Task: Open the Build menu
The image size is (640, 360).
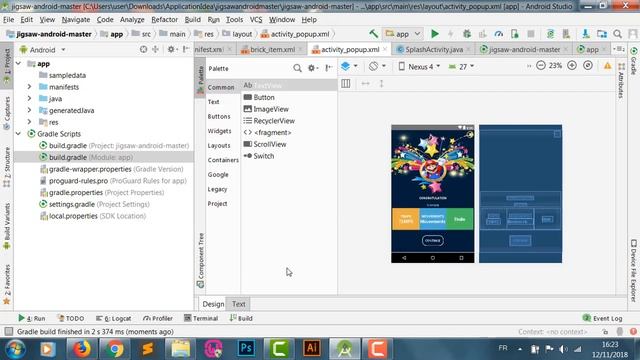Action: pos(192,20)
